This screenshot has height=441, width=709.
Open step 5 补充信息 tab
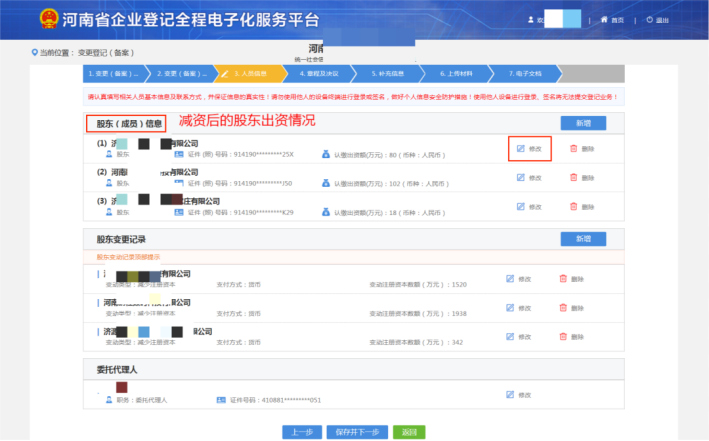point(392,74)
